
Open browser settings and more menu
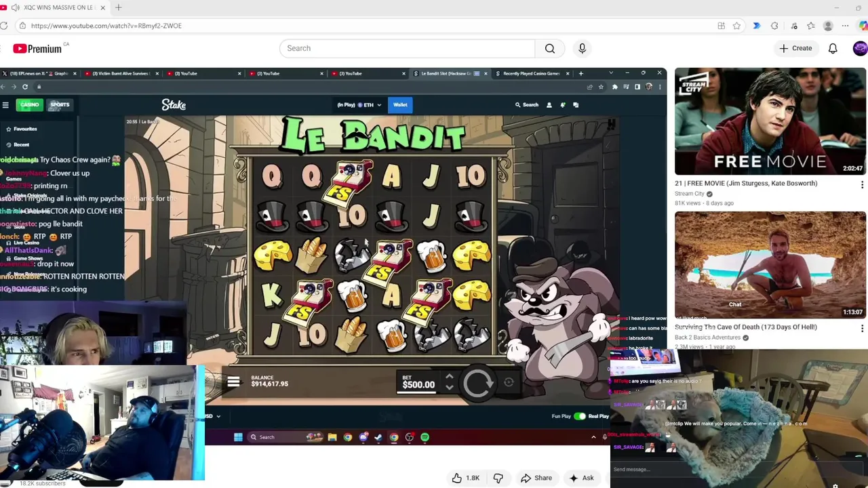coord(845,26)
